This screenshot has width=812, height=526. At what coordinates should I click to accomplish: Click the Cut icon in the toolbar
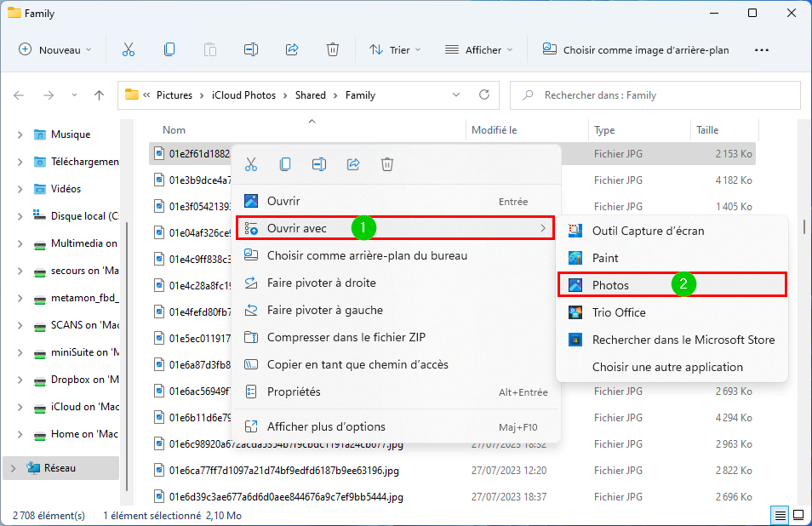click(129, 49)
